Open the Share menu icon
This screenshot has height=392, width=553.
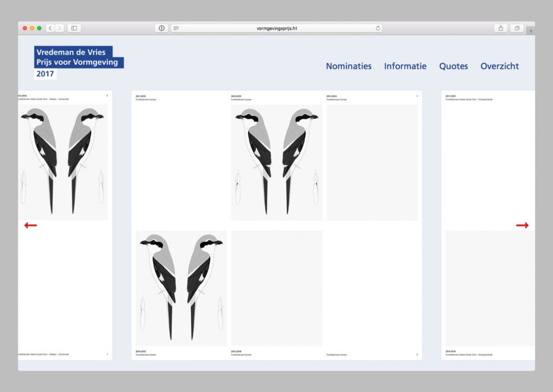click(x=500, y=28)
